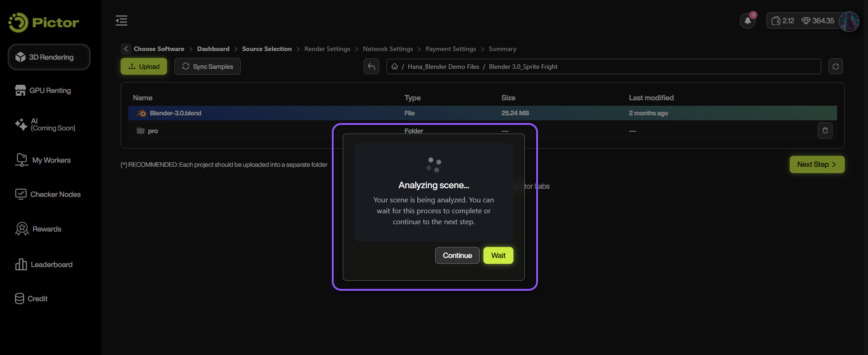This screenshot has width=868, height=355.
Task: Click the notification bell icon
Action: 747,21
